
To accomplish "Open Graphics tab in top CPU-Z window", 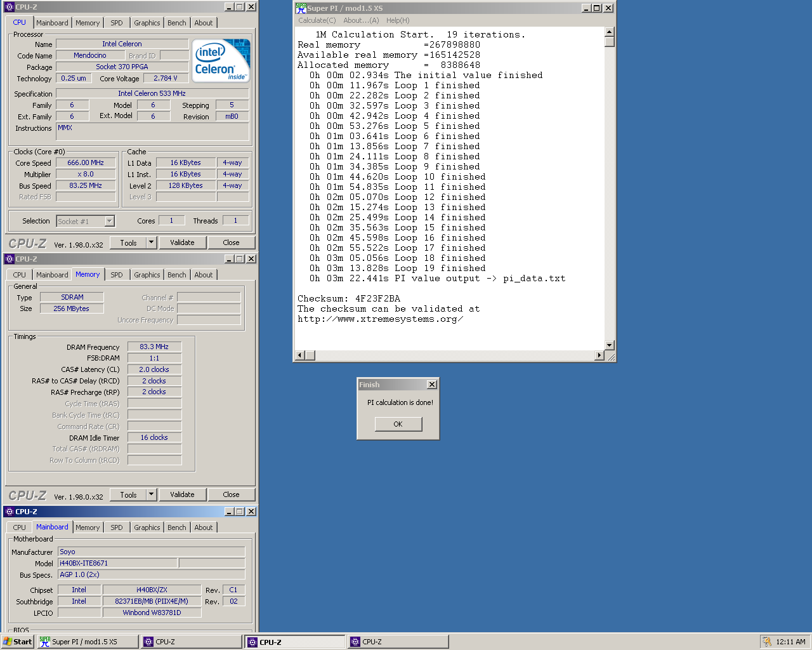I will click(x=147, y=23).
